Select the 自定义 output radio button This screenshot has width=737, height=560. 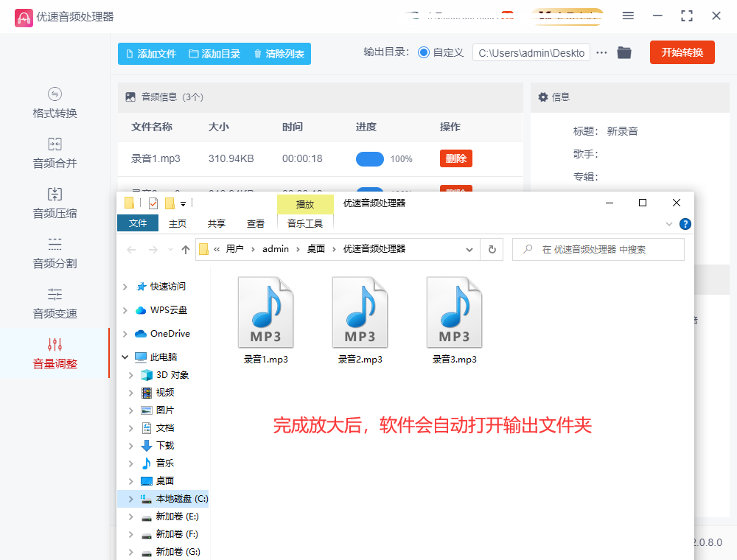coord(424,52)
